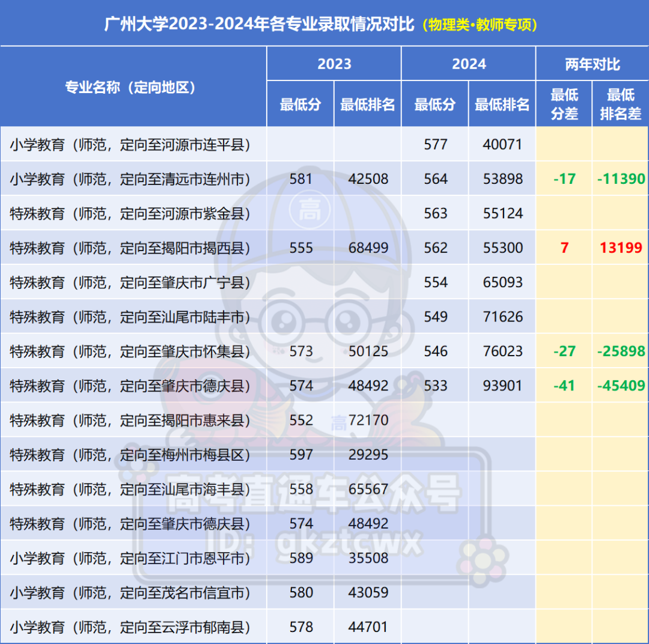Click the title banner 广州大学2023-2024年各专业录取情况对比
649x644 pixels.
(x=258, y=23)
